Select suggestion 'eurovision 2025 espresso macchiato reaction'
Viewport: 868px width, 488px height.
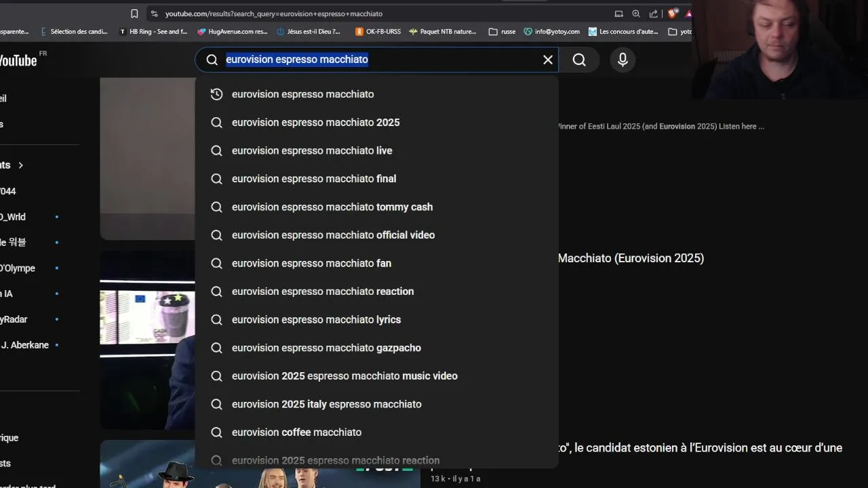coord(376,459)
